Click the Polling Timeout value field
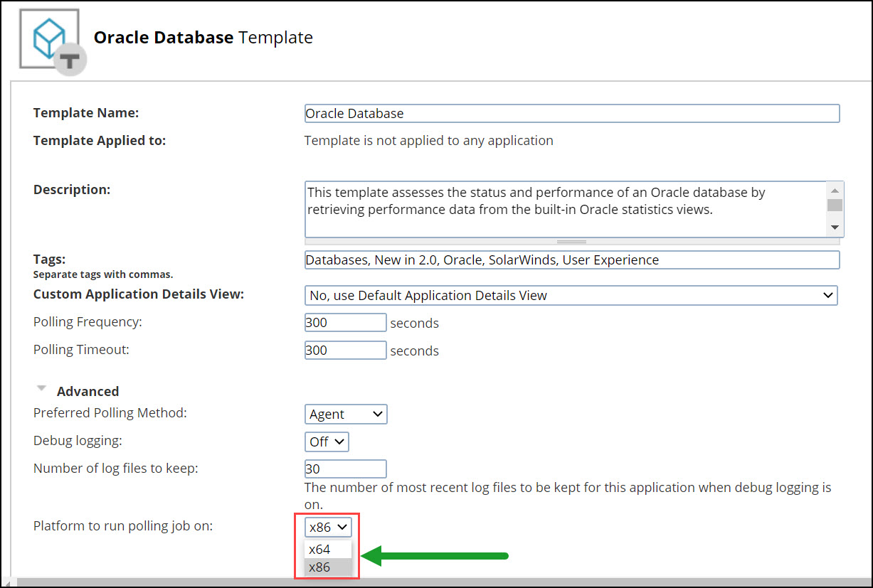 point(345,350)
